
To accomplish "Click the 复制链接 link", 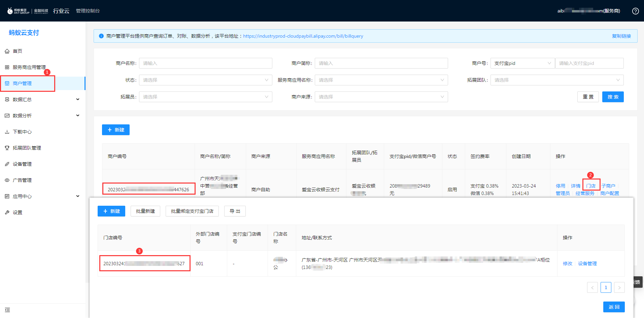I will coord(621,36).
